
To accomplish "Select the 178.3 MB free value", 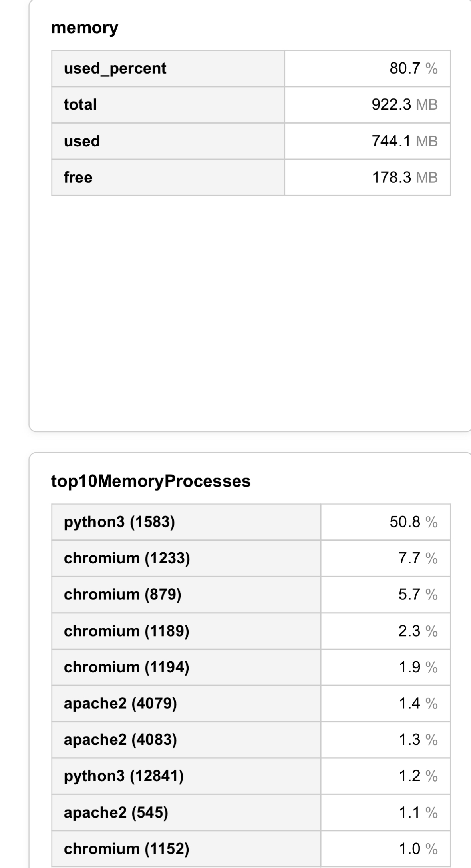I will point(405,178).
